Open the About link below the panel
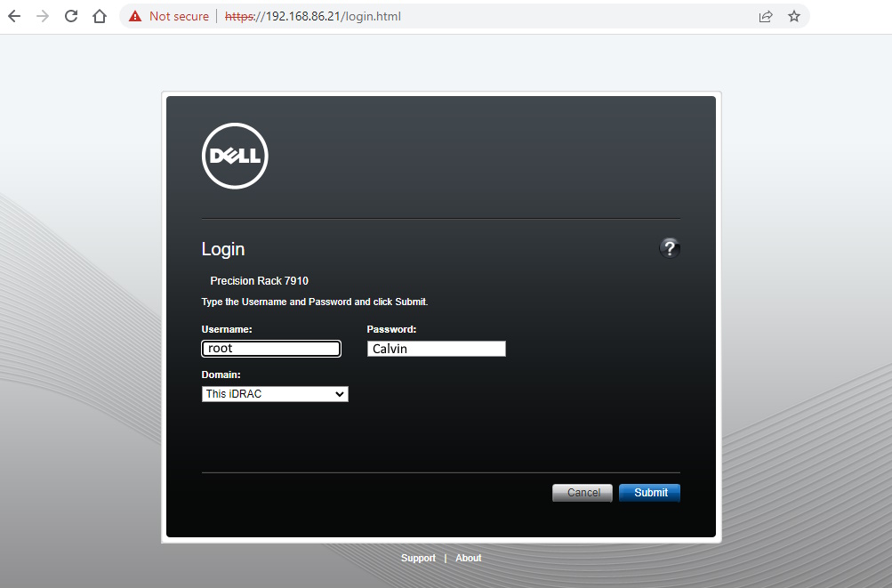 click(468, 558)
